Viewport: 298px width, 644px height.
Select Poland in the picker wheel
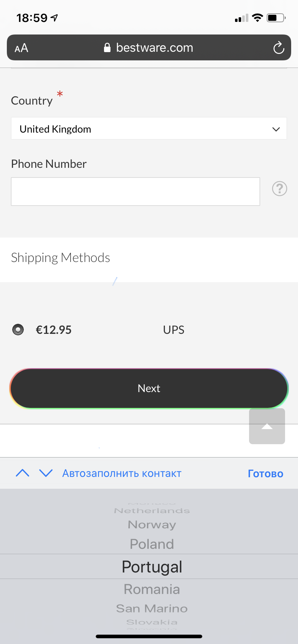click(x=152, y=544)
